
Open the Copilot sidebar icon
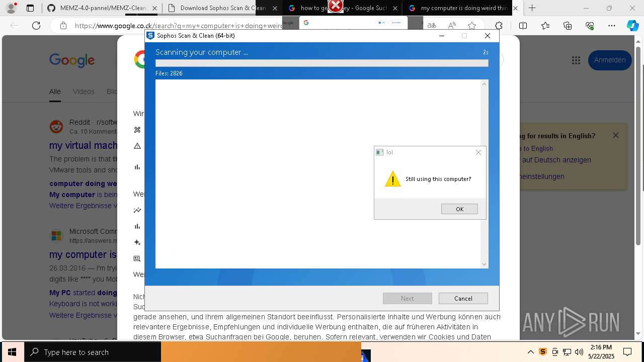(633, 26)
